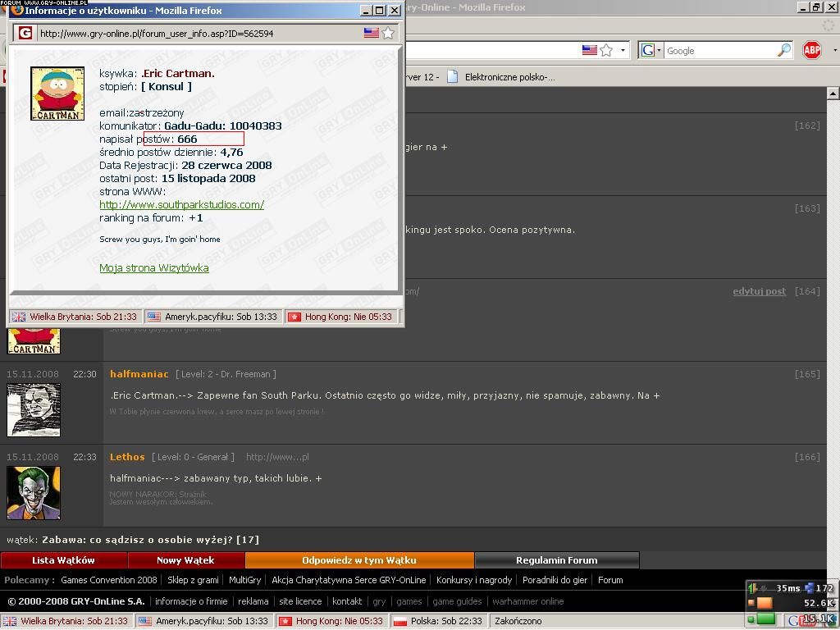Open the Moja strona Wizytówka link
Screen dimensions: 840x630
(154, 268)
